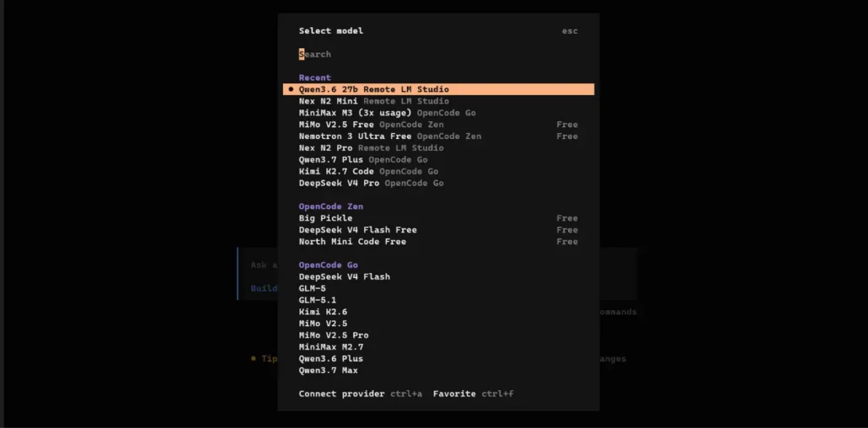
Task: Select the Nex N2 Pro model
Action: (438, 147)
